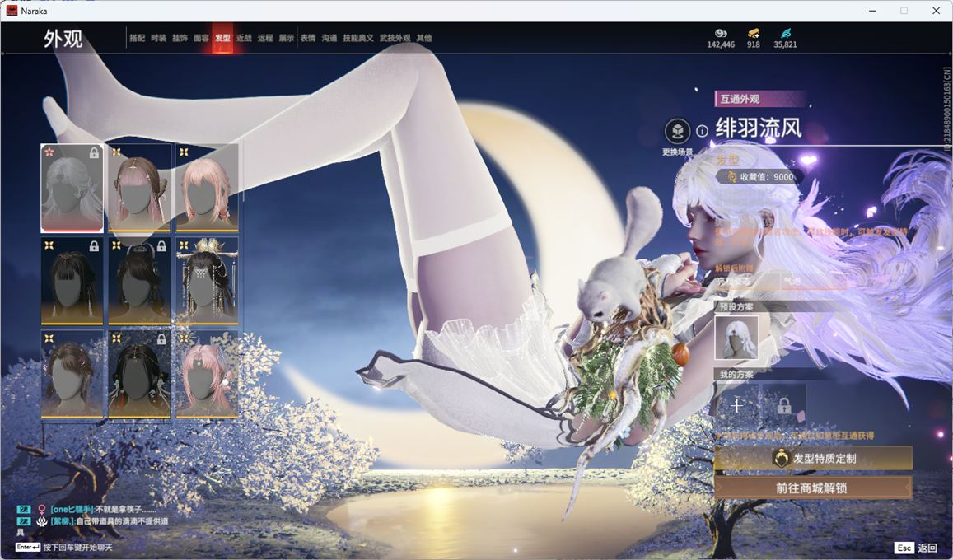Screen dimensions: 953x560
Task: Select the pink ponytail hairstyle in the bottom row
Action: (207, 374)
